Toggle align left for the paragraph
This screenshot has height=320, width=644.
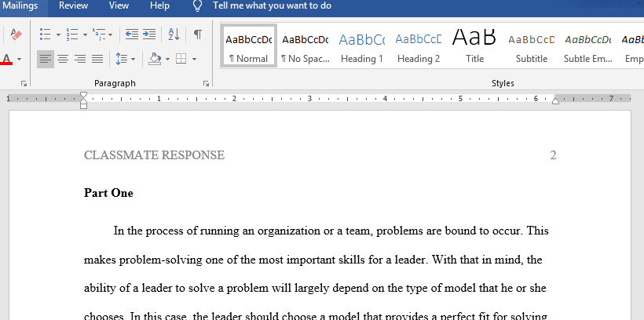pyautogui.click(x=46, y=59)
